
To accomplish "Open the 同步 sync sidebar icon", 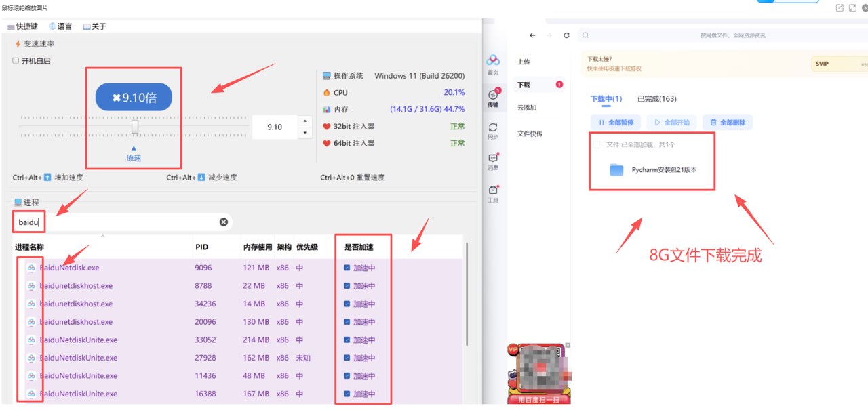I will [x=493, y=129].
